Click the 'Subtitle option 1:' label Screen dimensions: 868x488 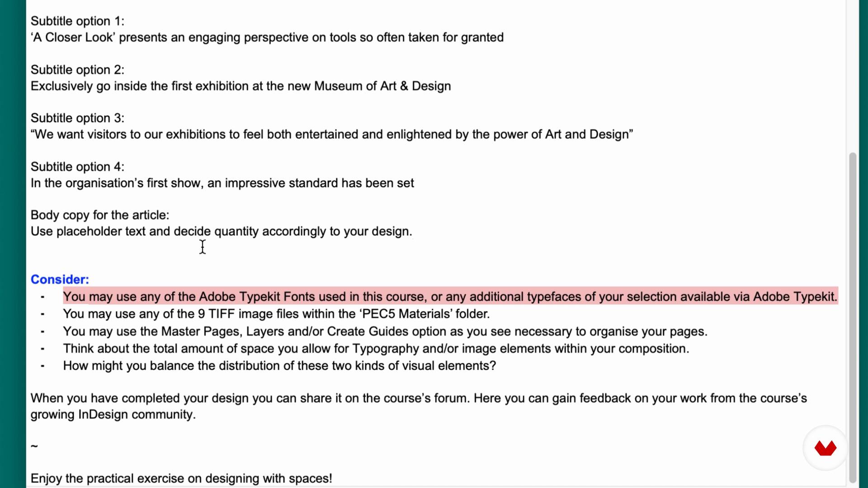point(77,21)
